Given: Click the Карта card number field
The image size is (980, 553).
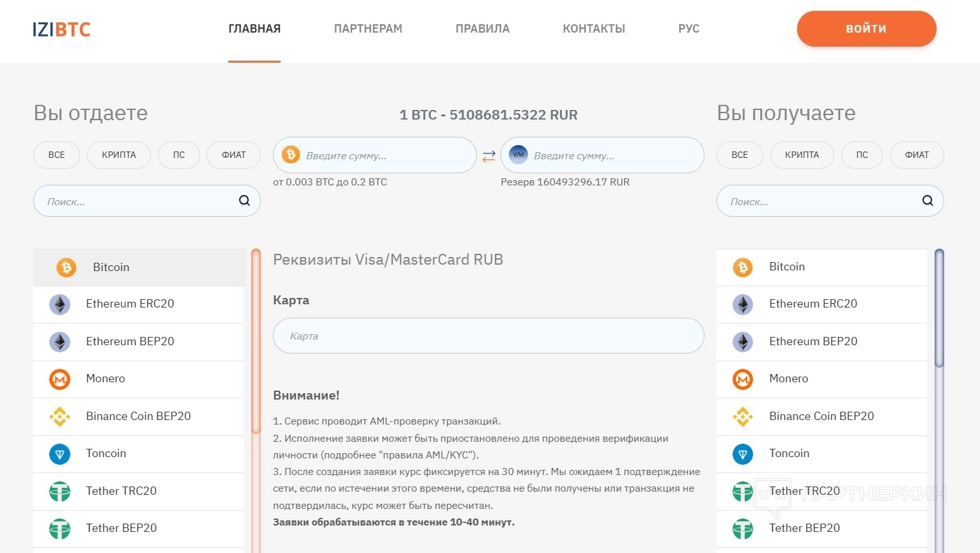Looking at the screenshot, I should 488,336.
